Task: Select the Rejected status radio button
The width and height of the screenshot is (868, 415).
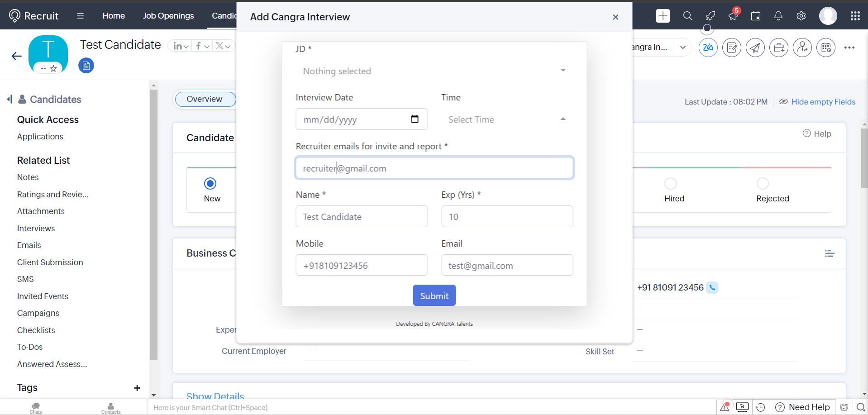Action: (x=763, y=183)
